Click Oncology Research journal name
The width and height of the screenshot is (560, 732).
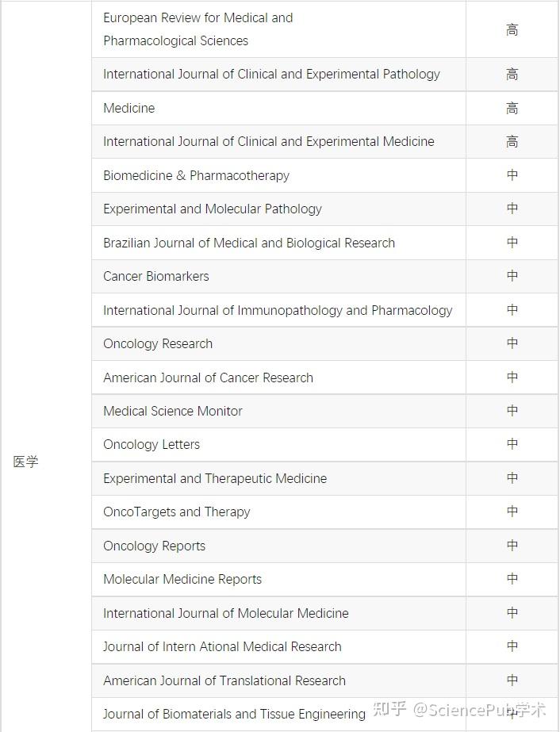[158, 343]
